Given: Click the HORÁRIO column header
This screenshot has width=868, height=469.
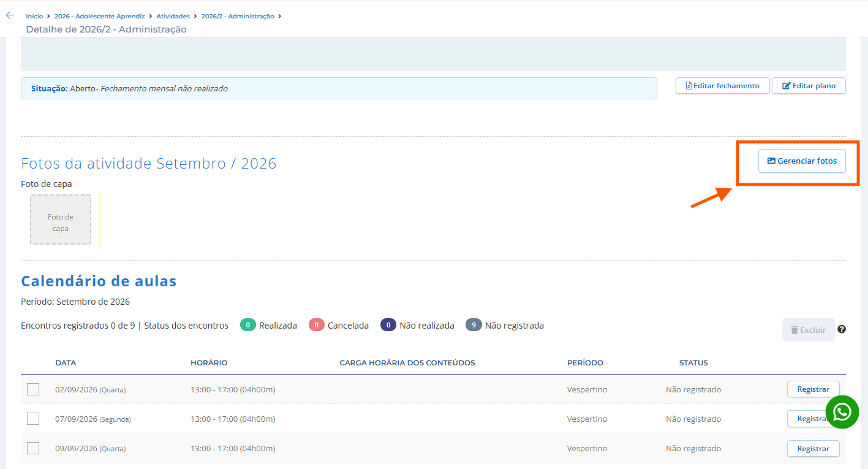Looking at the screenshot, I should (209, 363).
